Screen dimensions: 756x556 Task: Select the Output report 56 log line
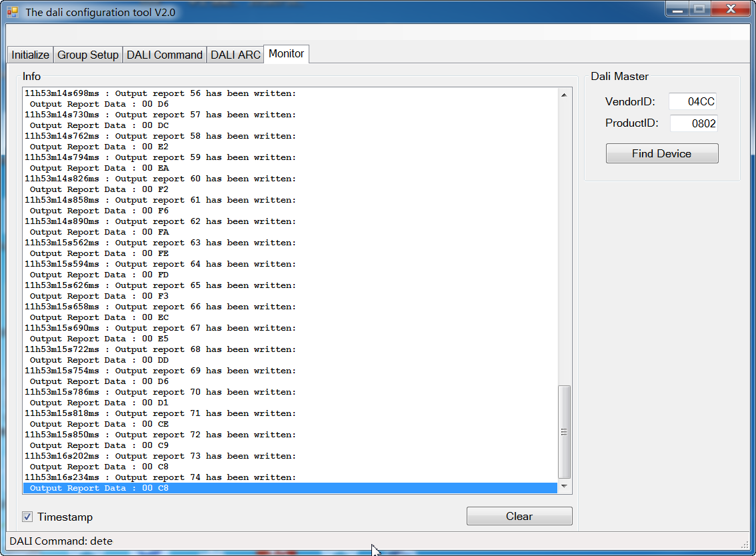pyautogui.click(x=160, y=93)
